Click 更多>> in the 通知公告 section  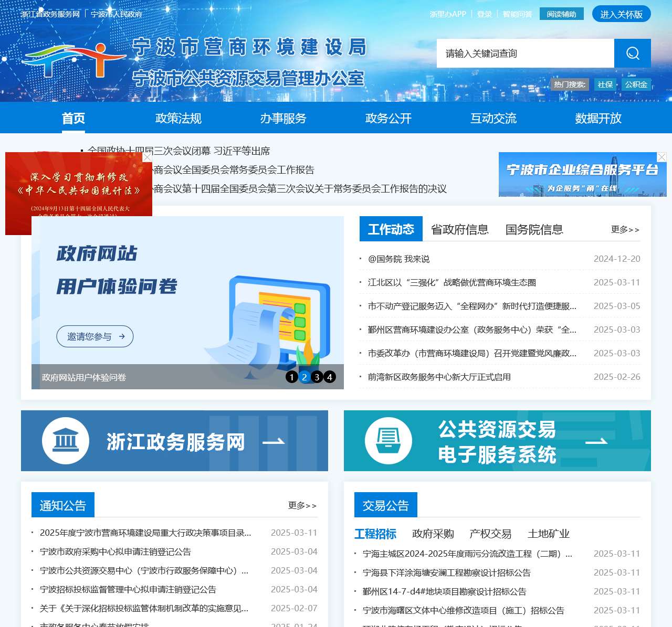point(302,505)
